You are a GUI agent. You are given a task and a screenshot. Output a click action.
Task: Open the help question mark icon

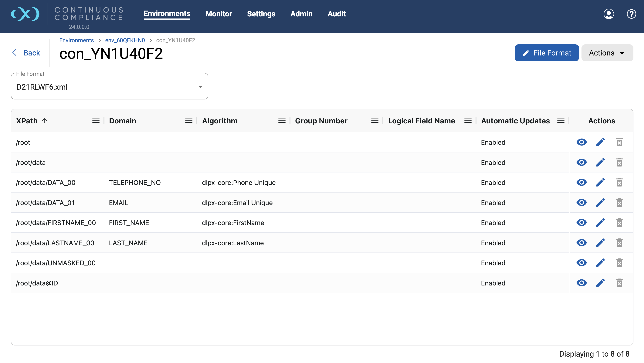tap(631, 14)
